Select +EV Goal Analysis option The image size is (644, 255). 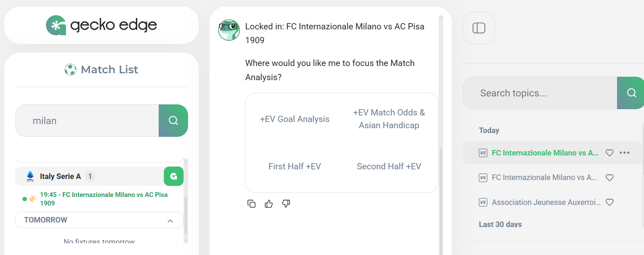click(295, 119)
